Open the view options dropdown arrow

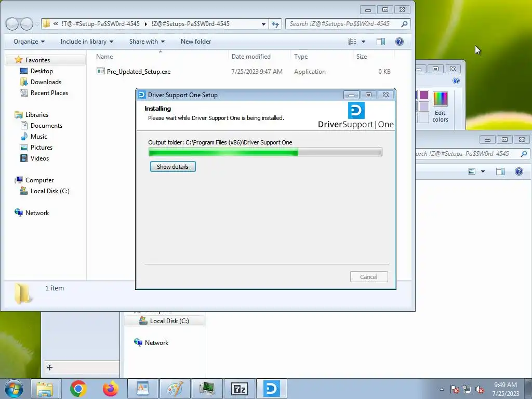(363, 42)
